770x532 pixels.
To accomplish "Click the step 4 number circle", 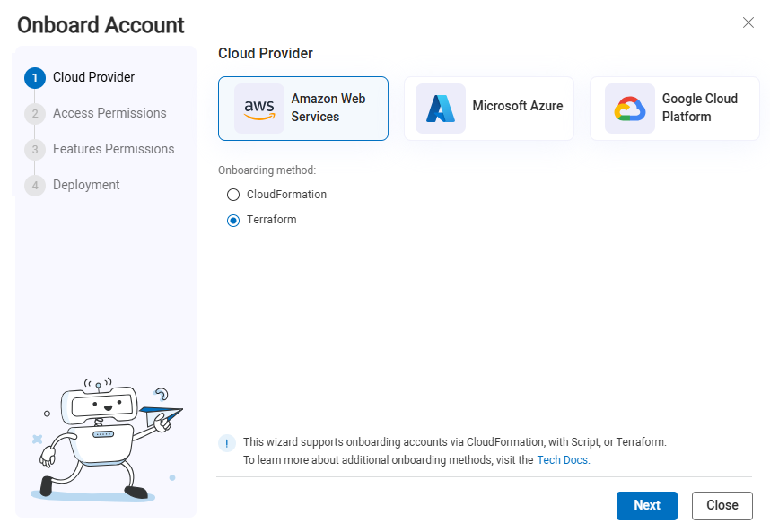I will [35, 186].
